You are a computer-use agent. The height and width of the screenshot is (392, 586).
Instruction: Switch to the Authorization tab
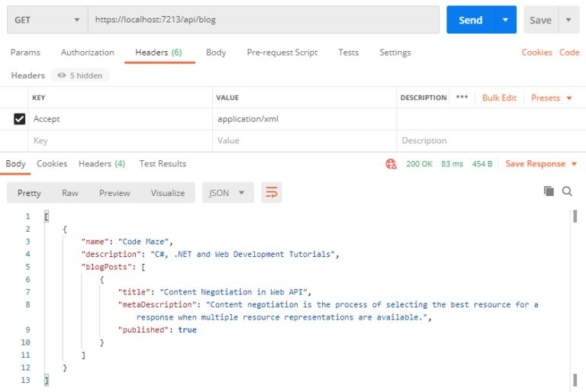click(88, 53)
